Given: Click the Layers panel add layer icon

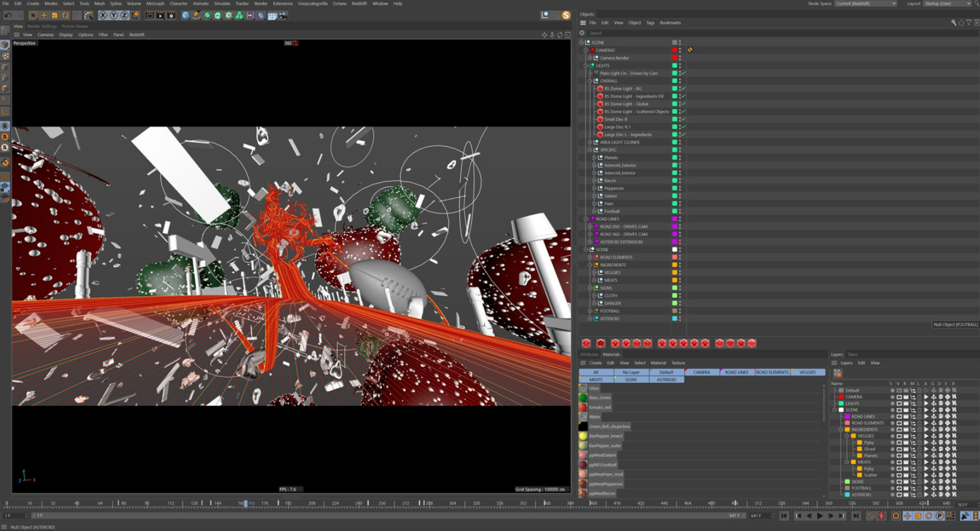Looking at the screenshot, I should [838, 373].
